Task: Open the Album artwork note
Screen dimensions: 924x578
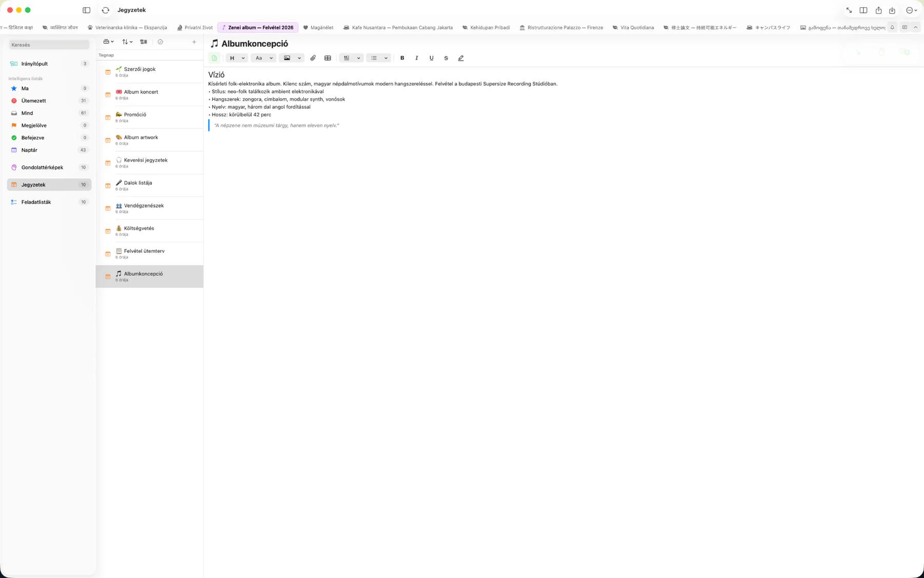Action: click(149, 140)
